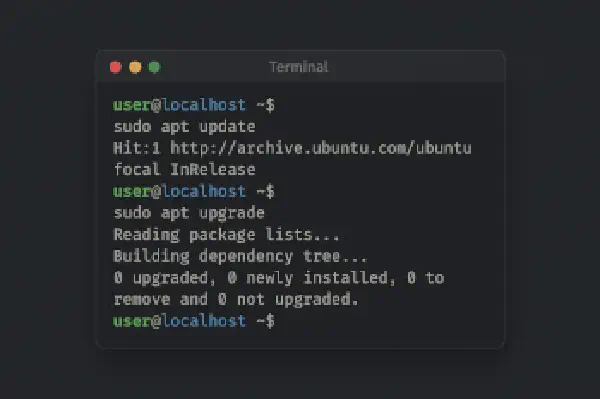
Task: Click the empty title bar area right of Terminal
Action: tap(415, 67)
